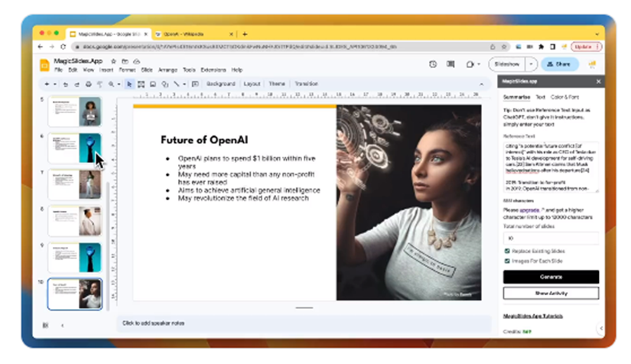The image size is (631, 364).
Task: Click the Undo arrow icon
Action: point(66,83)
